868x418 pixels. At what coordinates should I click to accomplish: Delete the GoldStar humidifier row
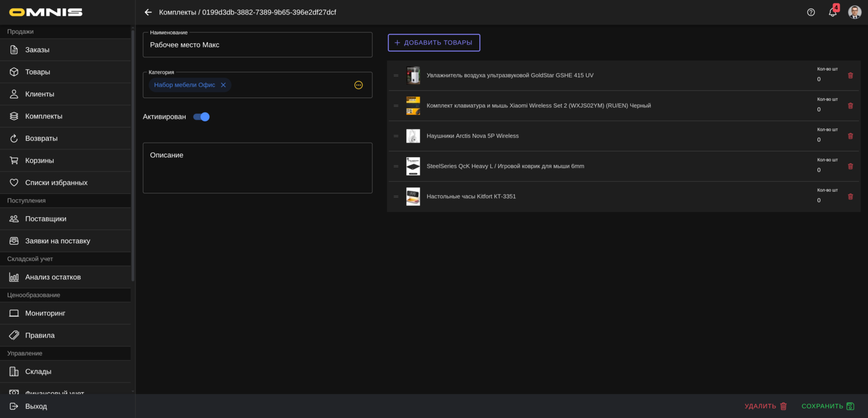[851, 75]
